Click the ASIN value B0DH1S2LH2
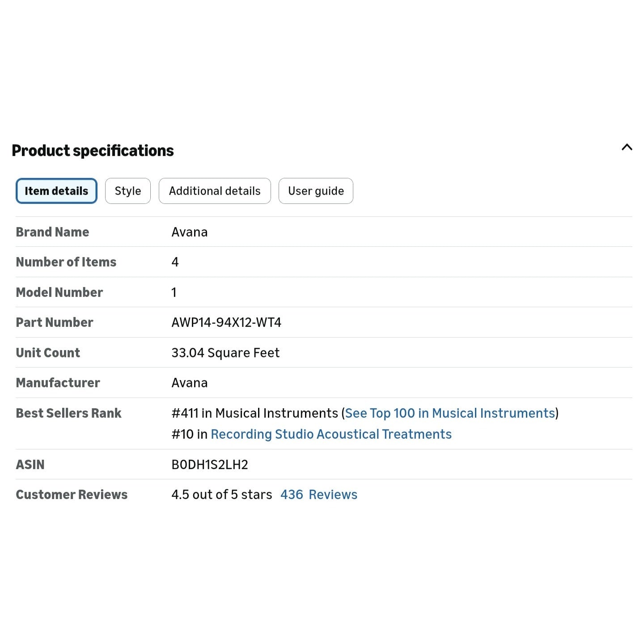Viewport: 644px width, 644px height. coord(210,465)
